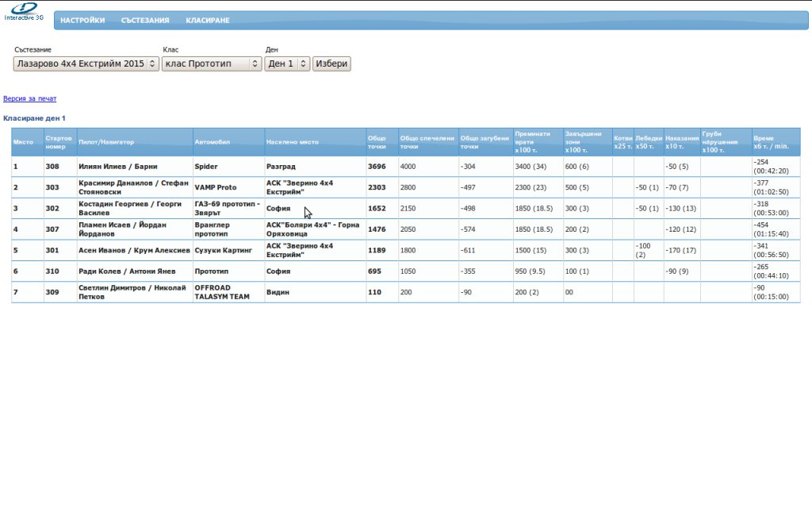Viewport: 812px width, 508px height.
Task: Open the НАСТРОЙКИ menu
Action: (x=82, y=20)
